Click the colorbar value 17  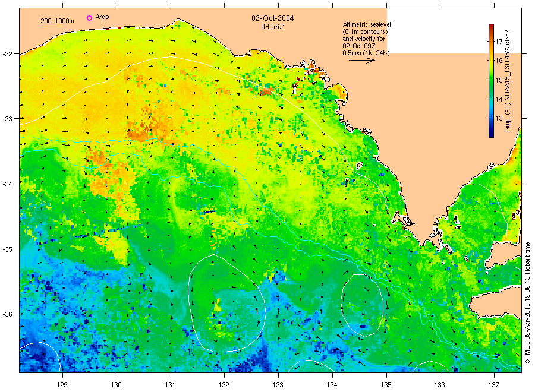pyautogui.click(x=499, y=42)
